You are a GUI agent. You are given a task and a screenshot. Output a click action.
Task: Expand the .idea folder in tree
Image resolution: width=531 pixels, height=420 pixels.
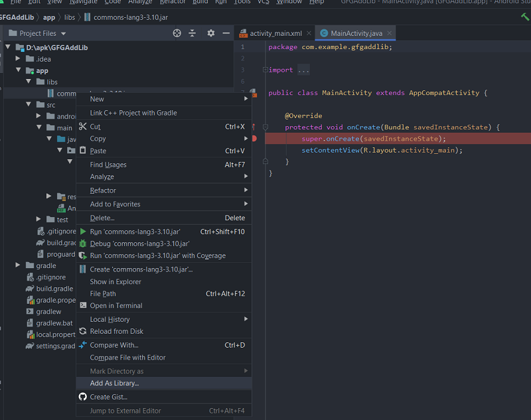point(19,59)
